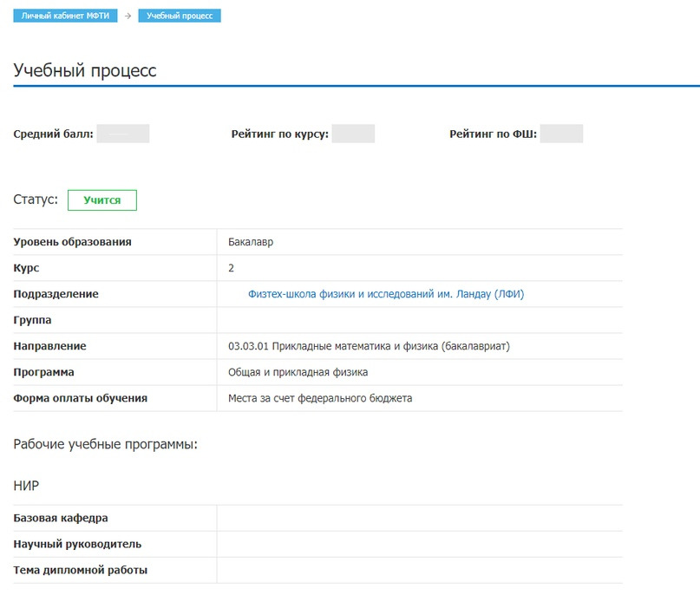The width and height of the screenshot is (700, 608).
Task: Click the green Учится status badge
Action: (102, 200)
